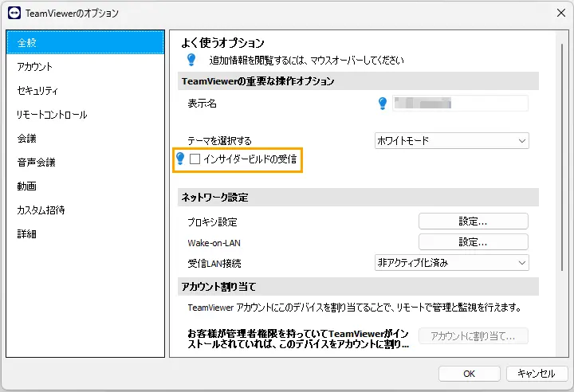Image resolution: width=574 pixels, height=392 pixels.
Task: Click the アカウントに割り当て... button
Action: (474, 336)
